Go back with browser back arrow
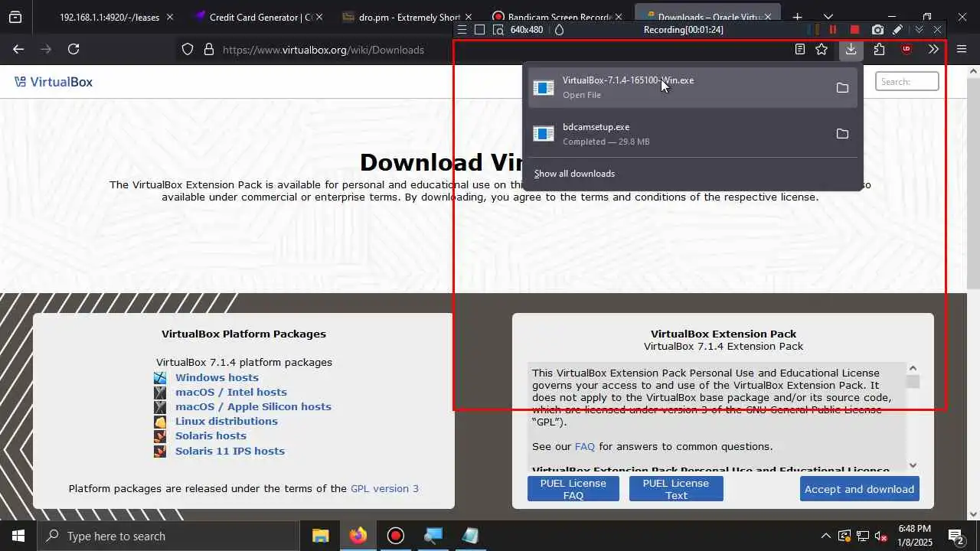Viewport: 980px width, 551px height. 18,49
